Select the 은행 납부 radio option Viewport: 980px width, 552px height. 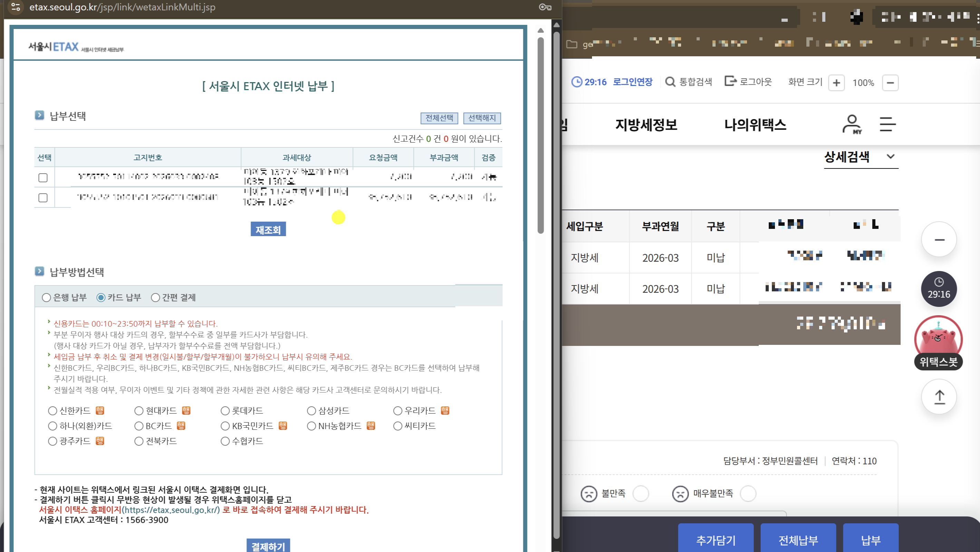pos(46,298)
